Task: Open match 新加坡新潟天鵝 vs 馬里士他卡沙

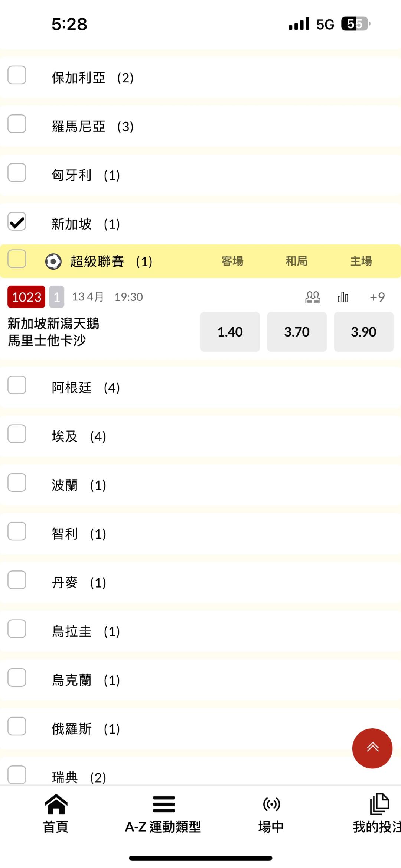Action: 54,332
